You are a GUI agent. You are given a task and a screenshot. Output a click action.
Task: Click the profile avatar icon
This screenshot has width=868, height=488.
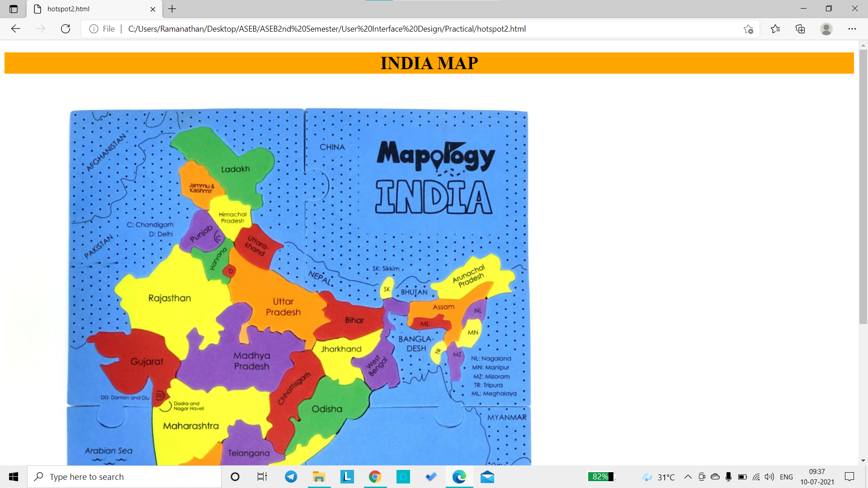[x=826, y=29]
